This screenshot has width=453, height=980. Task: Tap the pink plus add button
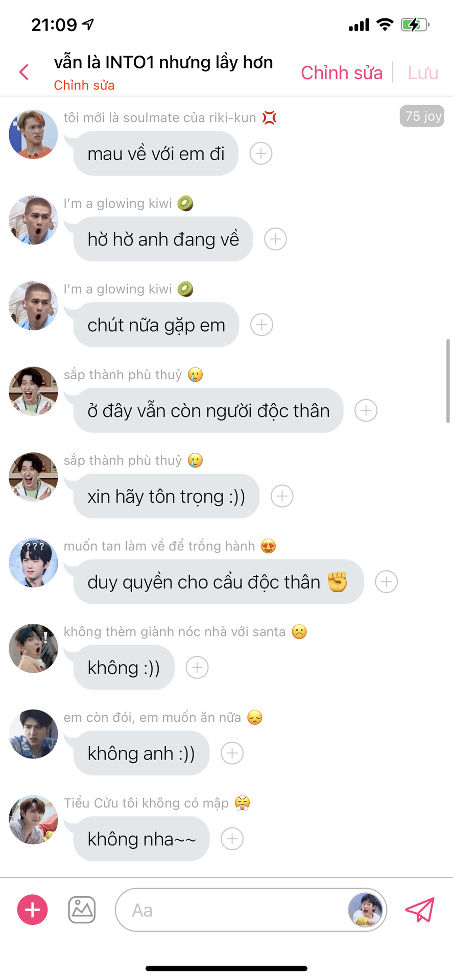[33, 910]
